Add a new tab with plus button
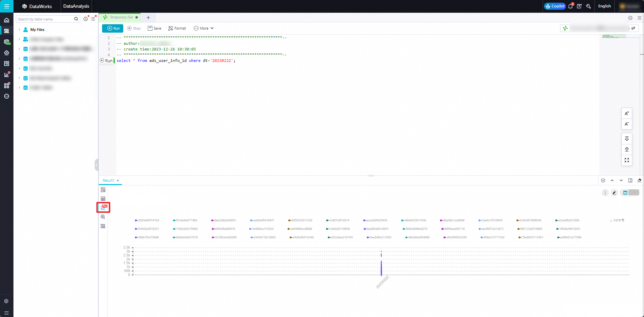Viewport: 644px width, 317px height. coord(148,17)
